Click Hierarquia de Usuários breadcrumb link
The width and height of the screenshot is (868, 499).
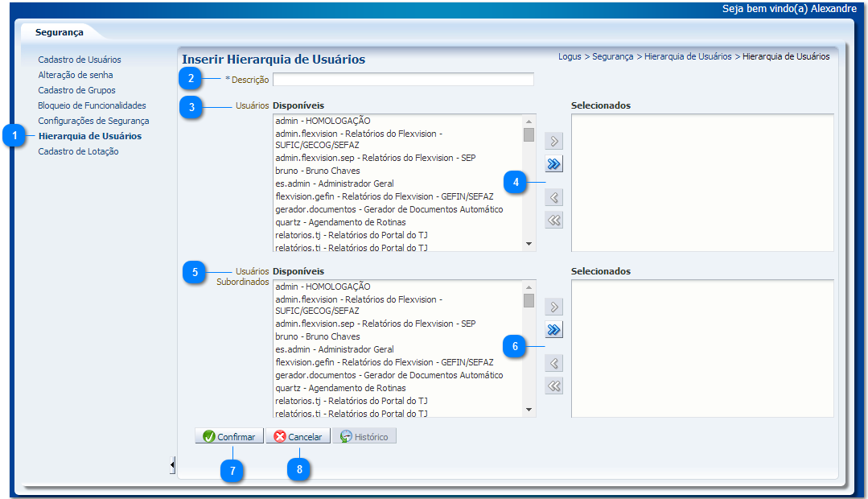[688, 57]
